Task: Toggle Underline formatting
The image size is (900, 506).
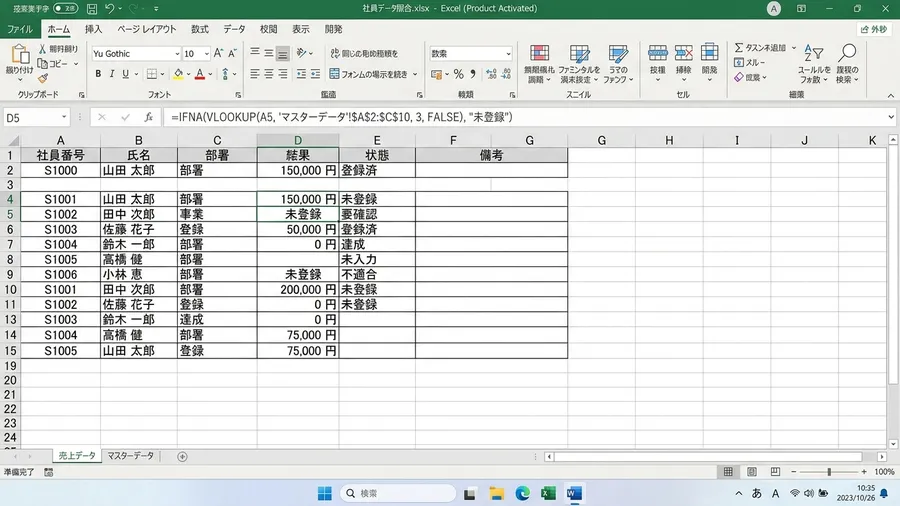Action: click(125, 74)
